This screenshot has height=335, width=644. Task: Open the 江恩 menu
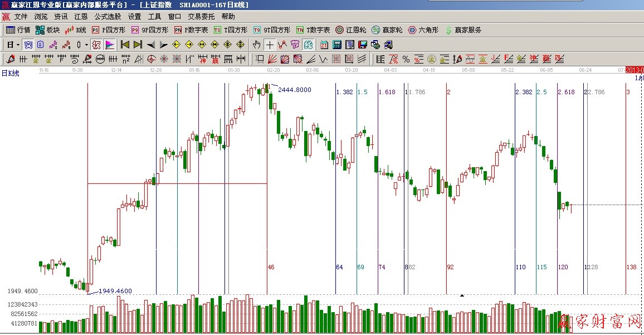[81, 17]
